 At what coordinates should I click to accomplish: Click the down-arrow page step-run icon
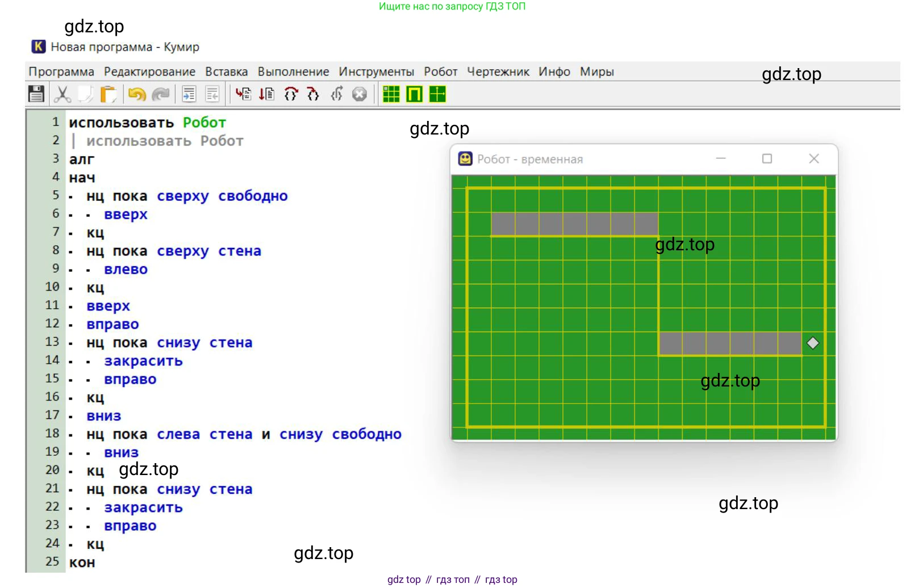[266, 94]
